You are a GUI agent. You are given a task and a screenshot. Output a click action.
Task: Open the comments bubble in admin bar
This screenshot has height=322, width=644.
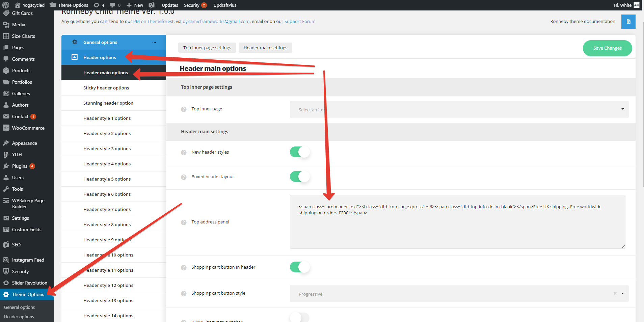[x=115, y=5]
